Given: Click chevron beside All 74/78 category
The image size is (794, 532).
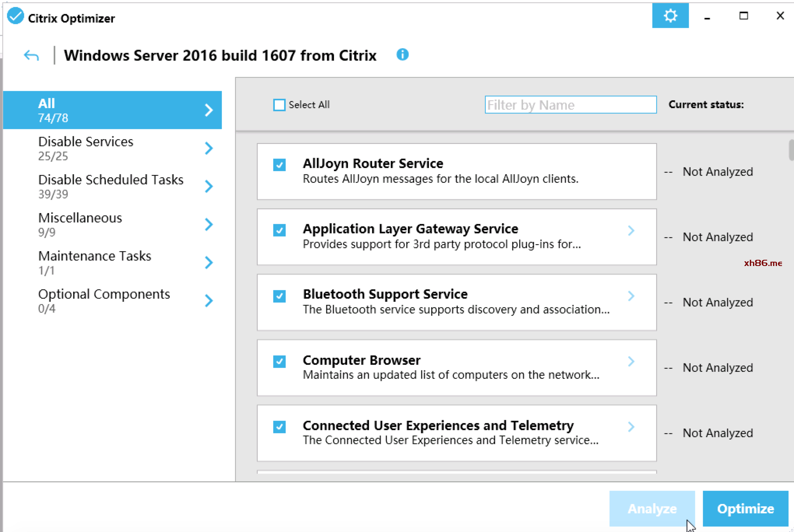Looking at the screenshot, I should [x=209, y=110].
